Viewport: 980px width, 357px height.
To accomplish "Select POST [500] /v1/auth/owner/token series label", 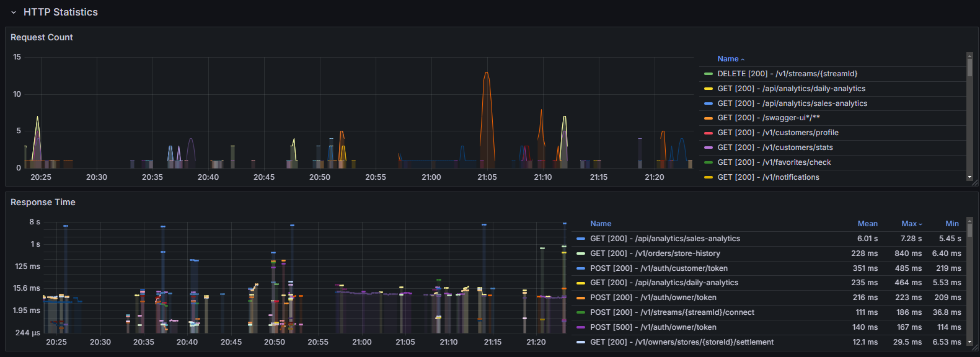I will click(653, 327).
